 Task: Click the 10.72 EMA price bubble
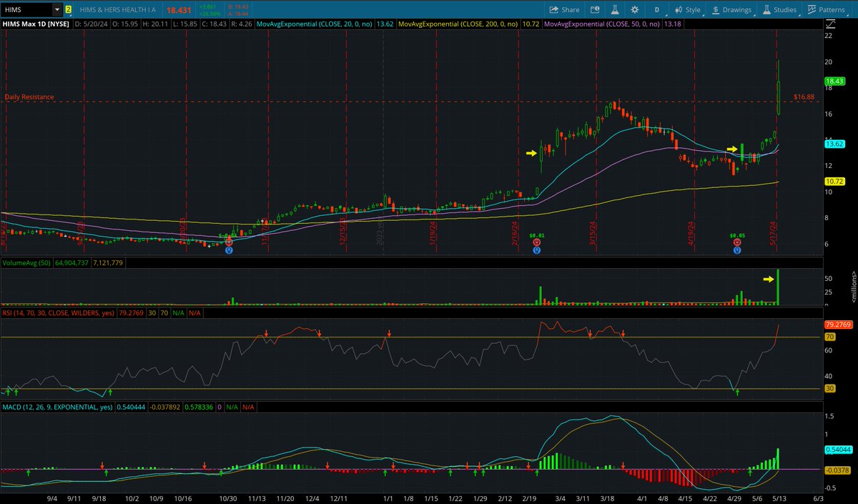point(835,182)
